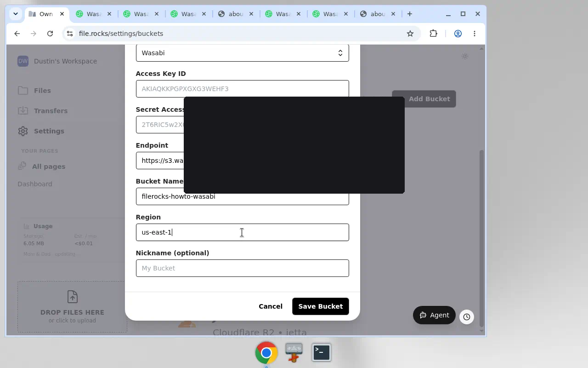Cancel the bucket dialog

(271, 306)
